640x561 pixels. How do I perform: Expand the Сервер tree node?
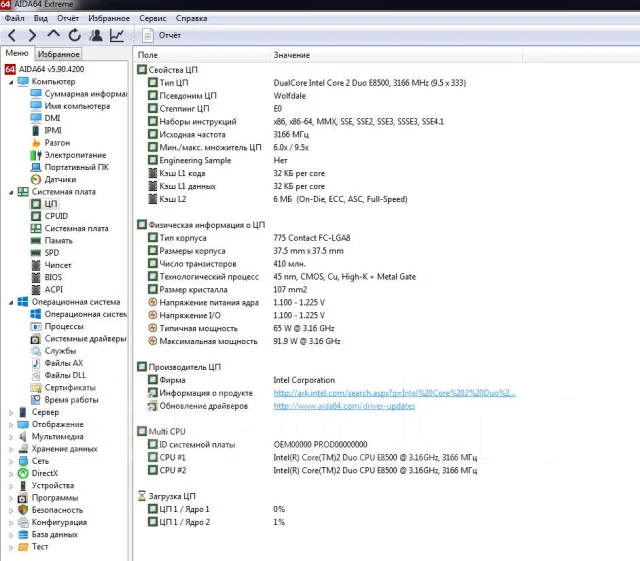click(x=11, y=412)
